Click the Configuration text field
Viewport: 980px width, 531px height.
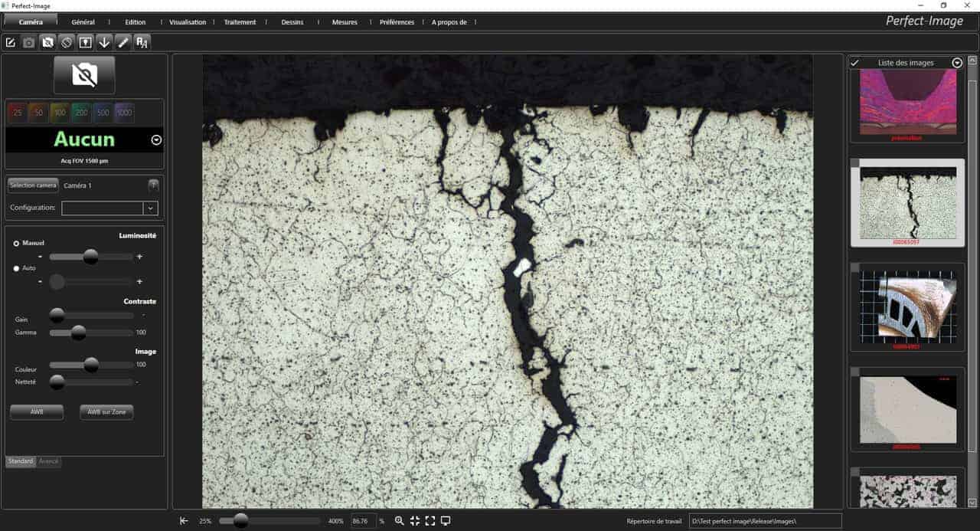(103, 208)
